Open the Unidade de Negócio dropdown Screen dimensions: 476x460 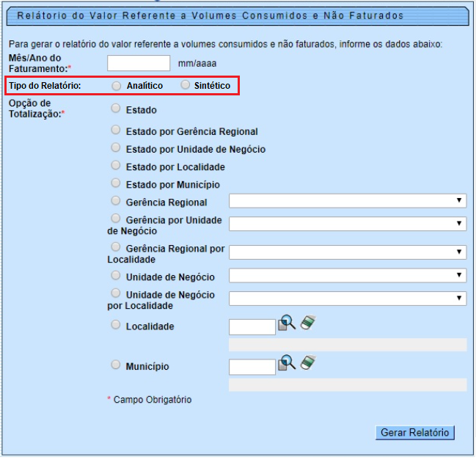pyautogui.click(x=348, y=275)
